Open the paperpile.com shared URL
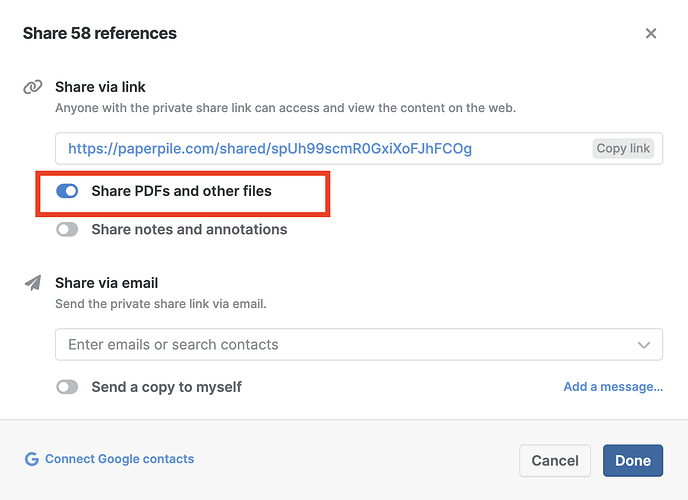This screenshot has height=500, width=688. pyautogui.click(x=270, y=149)
